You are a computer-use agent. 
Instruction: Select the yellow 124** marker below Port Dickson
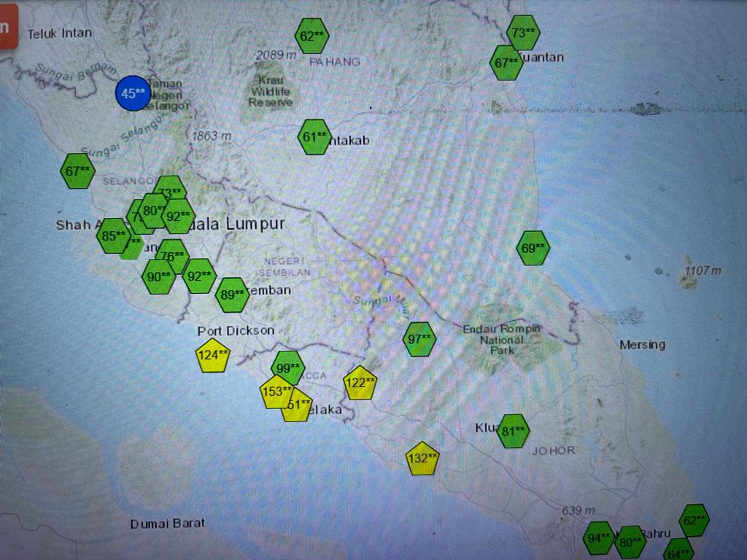coord(212,356)
